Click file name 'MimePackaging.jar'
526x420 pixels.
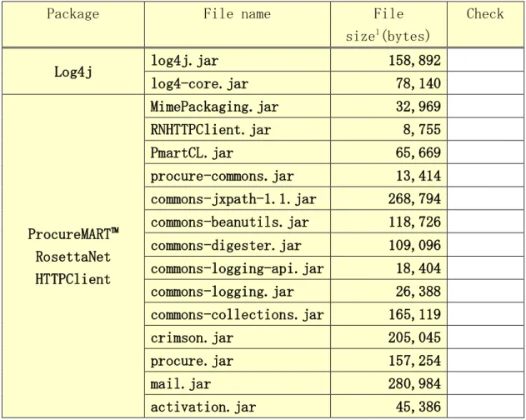point(214,107)
